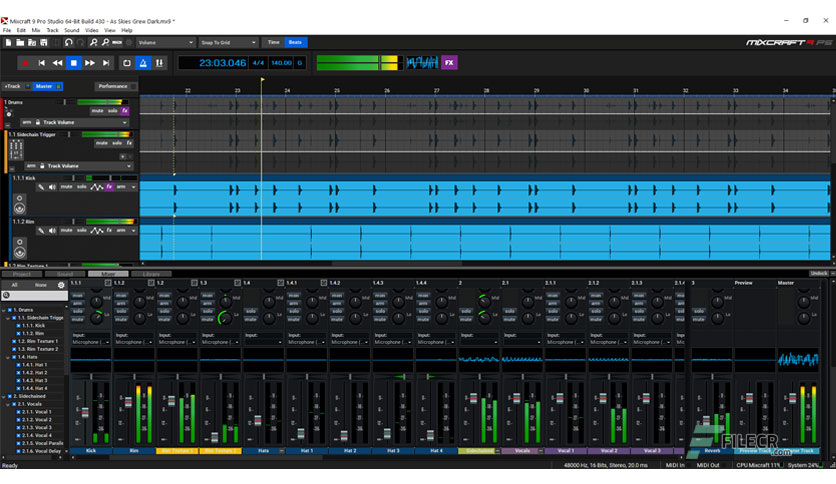Click the mixer track search field
This screenshot has width=836, height=484.
35,295
